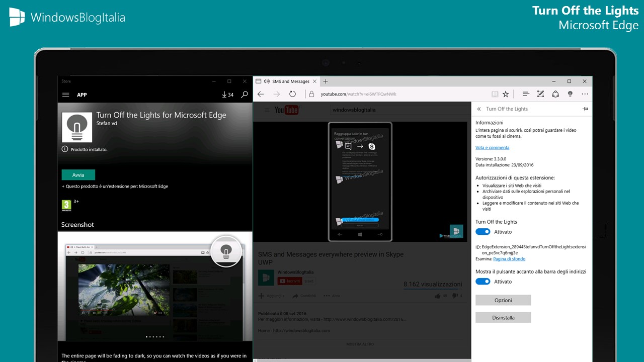Click the Store screenshot thumbnail
Screen dimensions: 644x362
pyautogui.click(x=155, y=287)
